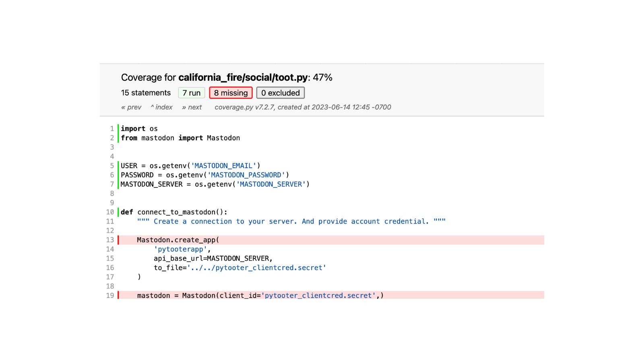This screenshot has width=644, height=362.
Task: Open the previous file with « prev
Action: point(131,107)
